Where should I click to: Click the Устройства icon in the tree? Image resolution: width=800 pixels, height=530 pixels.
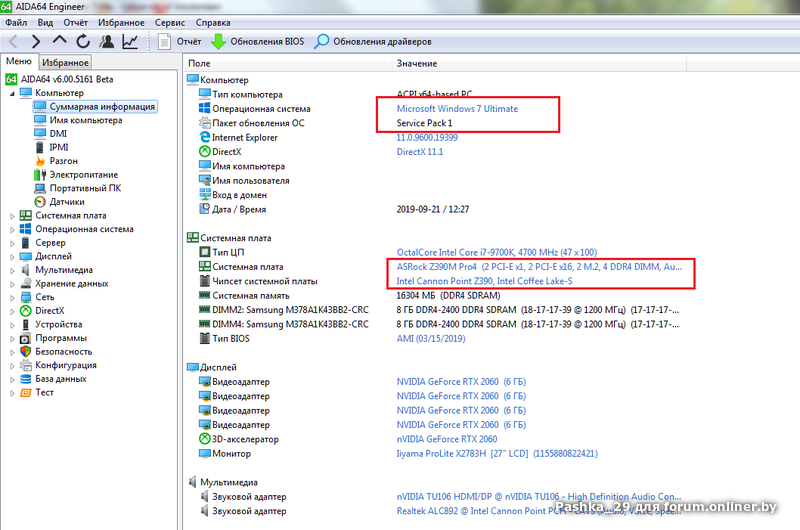(26, 324)
